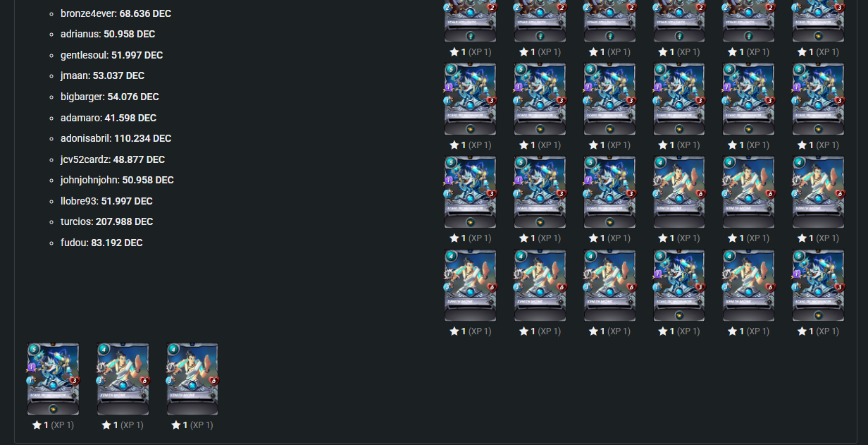This screenshot has height=445, width=868.
Task: Click the turcios username entry
Action: point(77,221)
